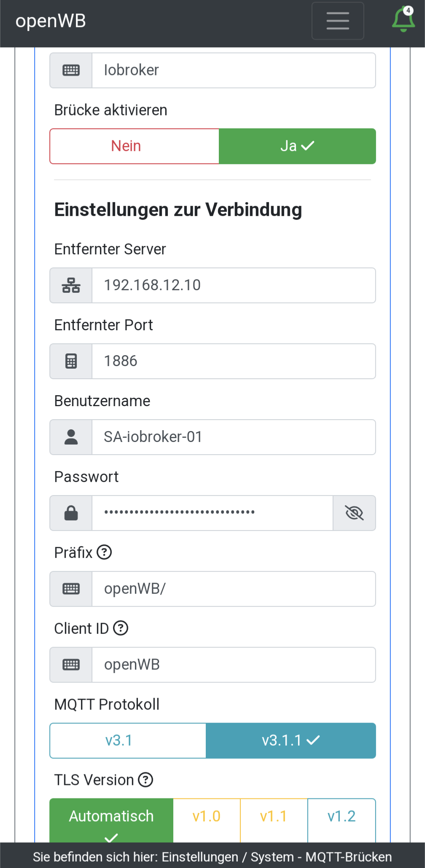Choose TLS version v1.2
The height and width of the screenshot is (868, 425).
click(342, 817)
